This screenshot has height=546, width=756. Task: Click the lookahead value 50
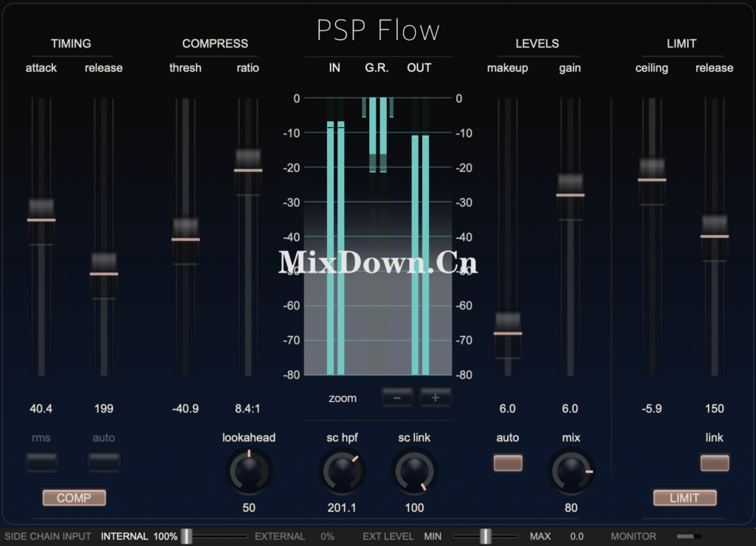249,508
